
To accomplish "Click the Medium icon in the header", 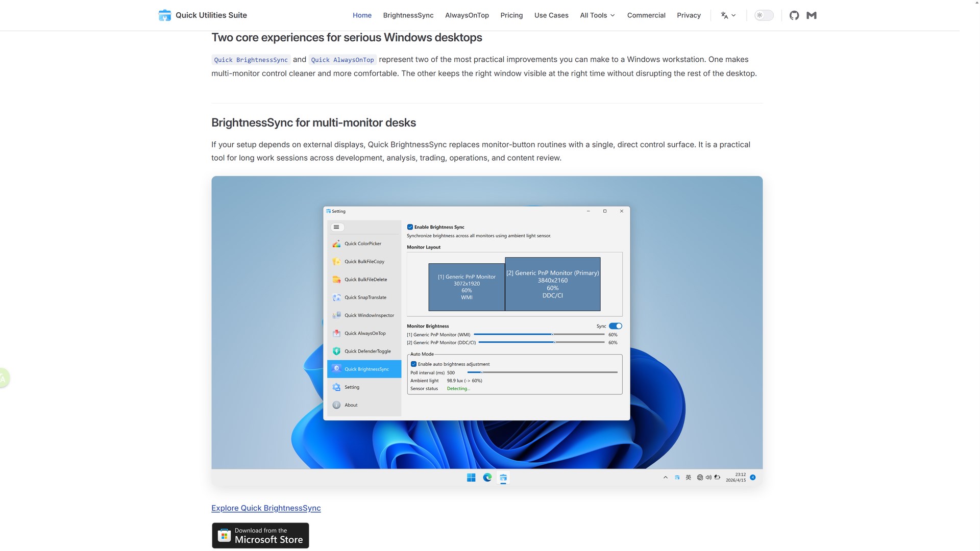I will 812,15.
